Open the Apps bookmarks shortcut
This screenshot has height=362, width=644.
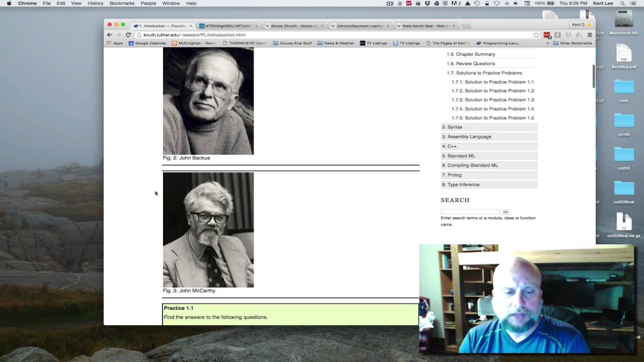[115, 43]
